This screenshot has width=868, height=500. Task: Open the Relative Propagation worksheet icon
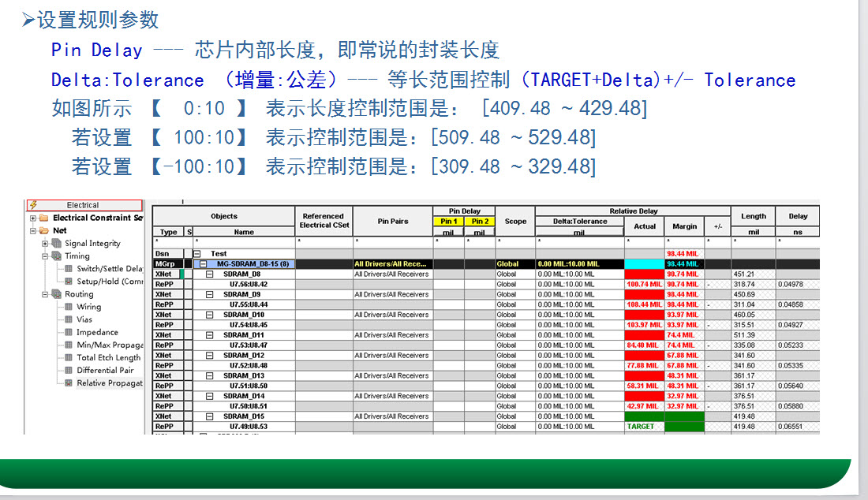pos(69,383)
